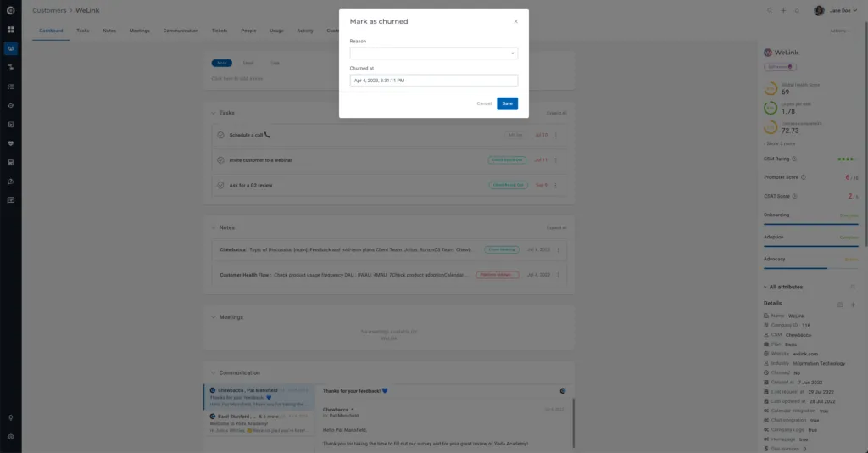Go to Customers breadcrumb
The image size is (868, 453).
[x=49, y=10]
